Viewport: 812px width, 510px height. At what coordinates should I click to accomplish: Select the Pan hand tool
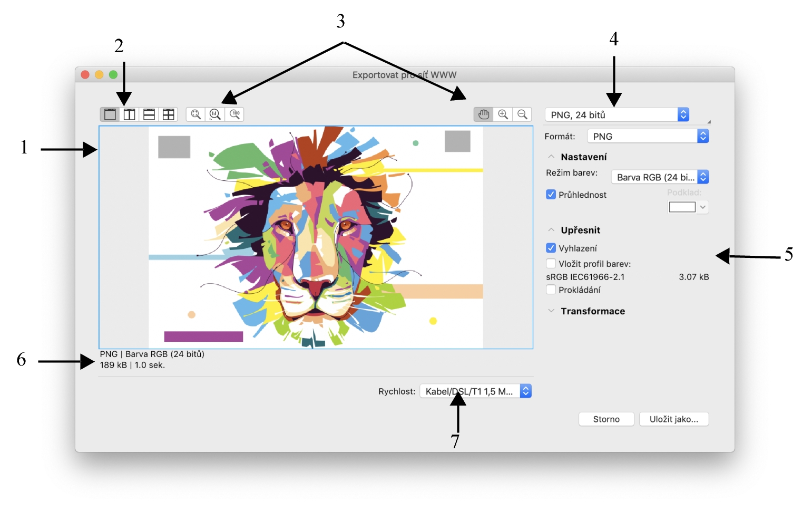tap(484, 114)
